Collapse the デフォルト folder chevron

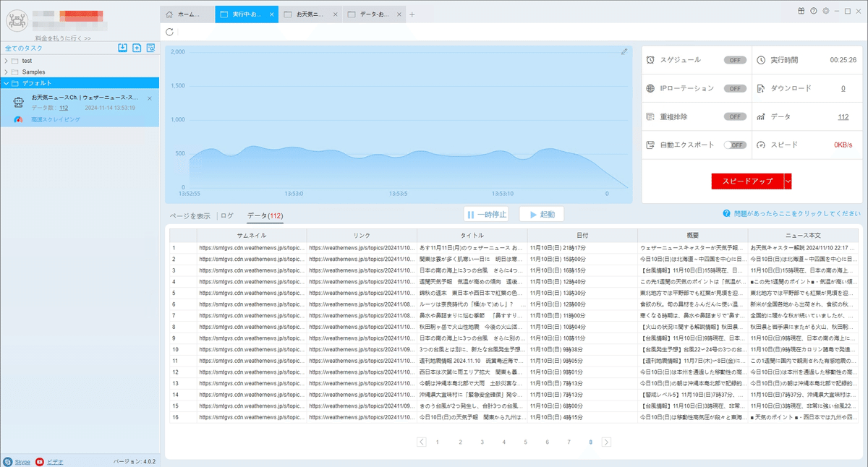pyautogui.click(x=6, y=83)
